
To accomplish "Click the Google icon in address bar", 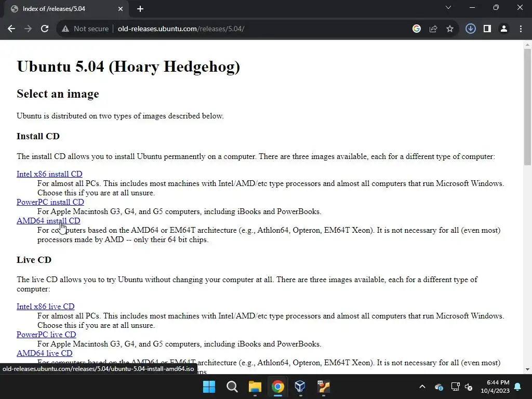I will (x=417, y=29).
